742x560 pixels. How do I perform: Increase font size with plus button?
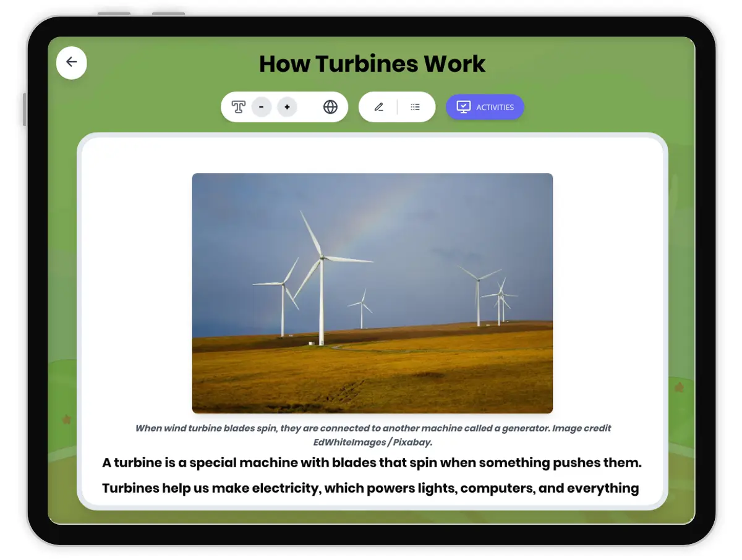pos(287,107)
